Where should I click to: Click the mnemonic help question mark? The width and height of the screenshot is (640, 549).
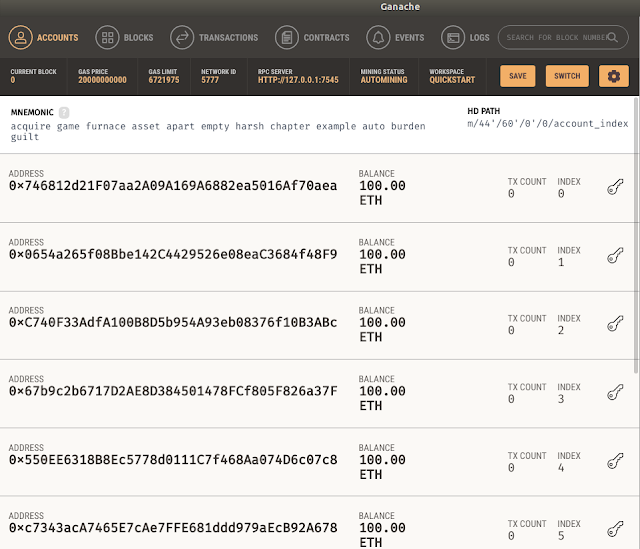tap(64, 113)
